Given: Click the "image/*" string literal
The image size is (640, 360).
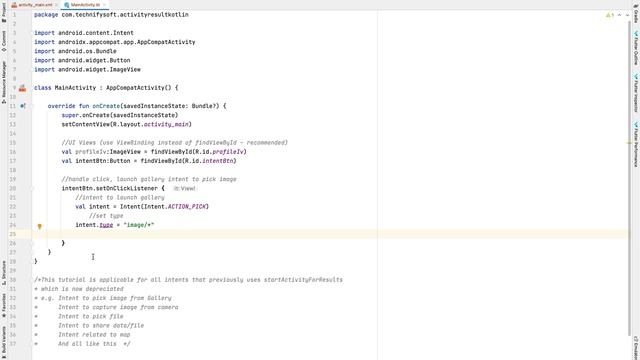Looking at the screenshot, I should pos(139,225).
